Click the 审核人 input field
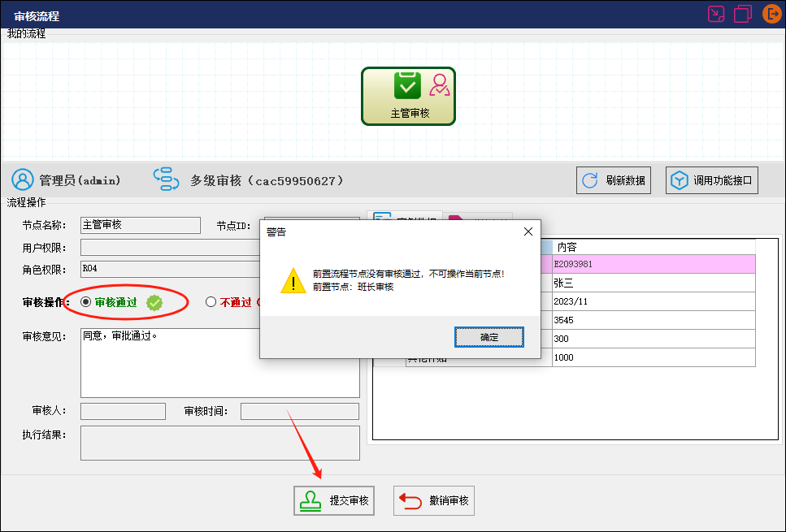Screen dimensions: 786x532 pyautogui.click(x=123, y=411)
